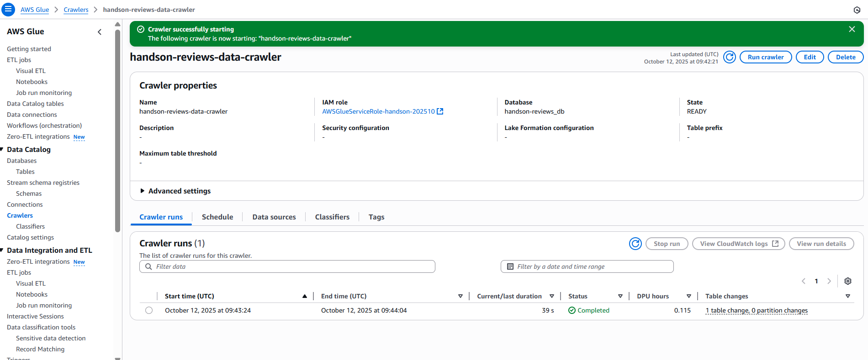Go to previous page of crawler runs
Image resolution: width=868 pixels, height=360 pixels.
coord(804,281)
